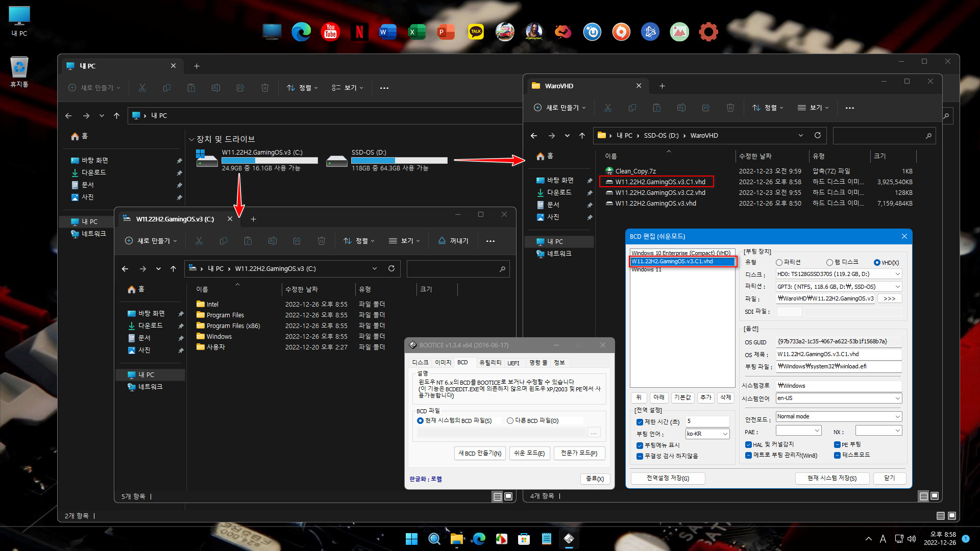The height and width of the screenshot is (551, 980).
Task: Select W11.22H2.GamingOS.v3.C2.vhd file
Action: coord(660,193)
